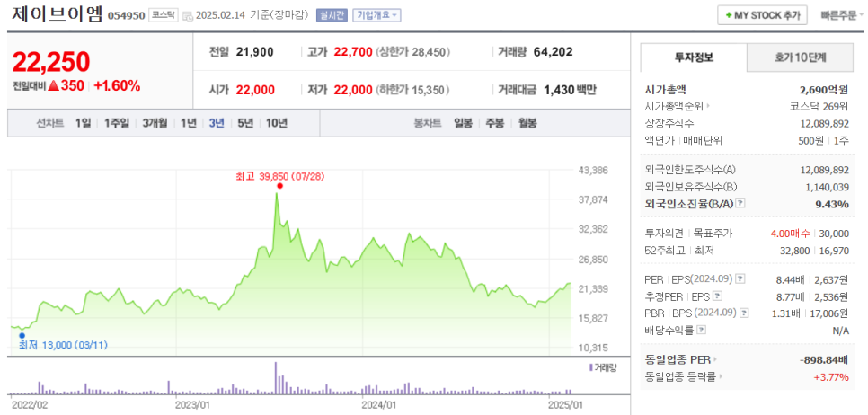
Task: Click the red up-triangle price change icon
Action: [x=53, y=85]
